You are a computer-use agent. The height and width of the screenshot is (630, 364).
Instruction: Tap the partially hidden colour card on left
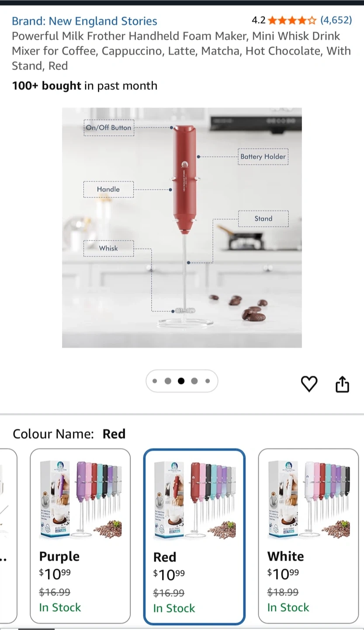coord(8,536)
